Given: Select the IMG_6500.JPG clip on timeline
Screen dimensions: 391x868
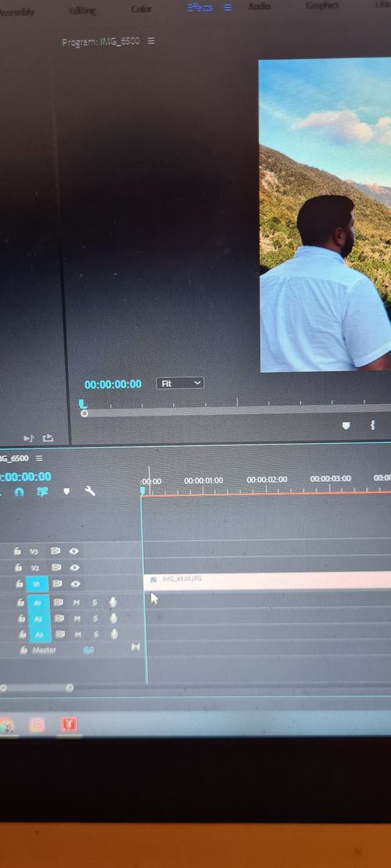Looking at the screenshot, I should point(267,580).
